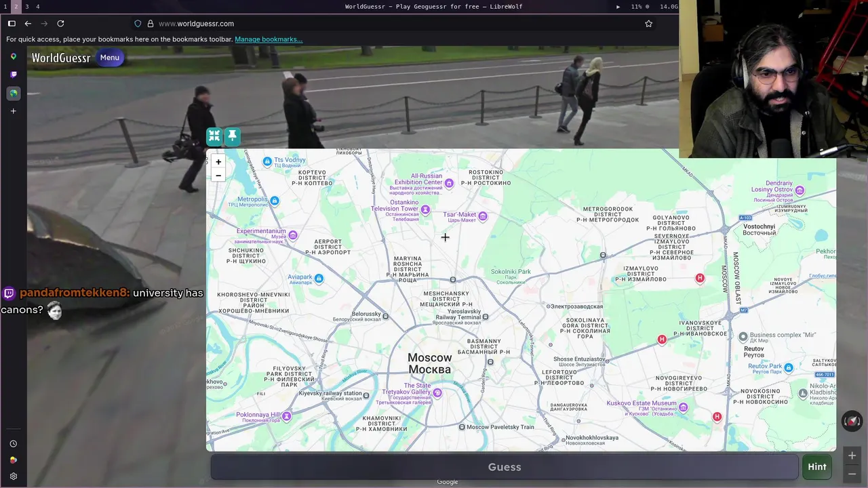
Task: Open the WorldGuessr Menu button
Action: (x=109, y=58)
